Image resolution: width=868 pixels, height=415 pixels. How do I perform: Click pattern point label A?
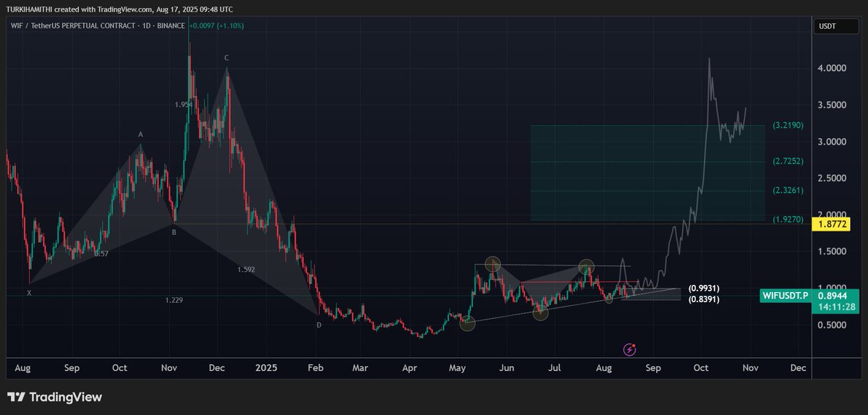[x=141, y=134]
